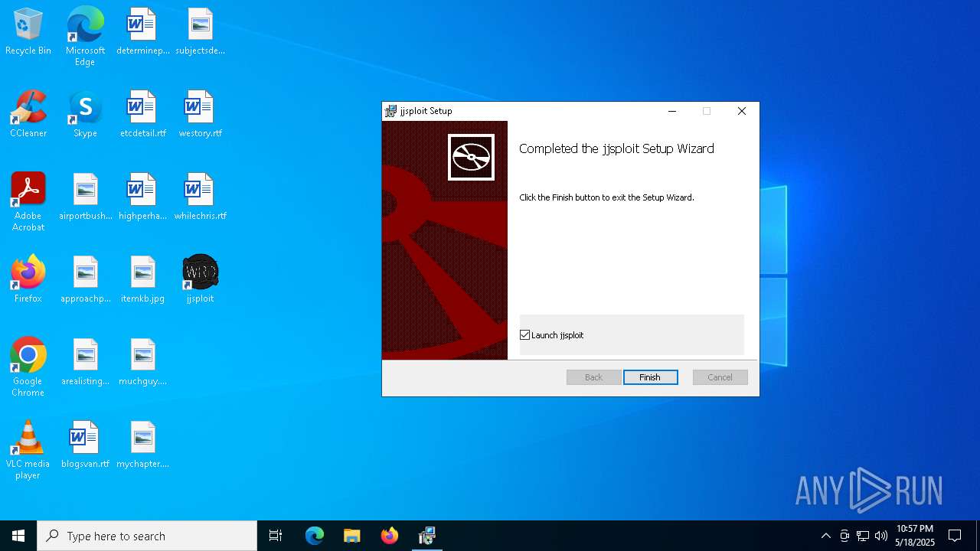The height and width of the screenshot is (551, 980).
Task: Open the network status tray icon
Action: [x=863, y=536]
